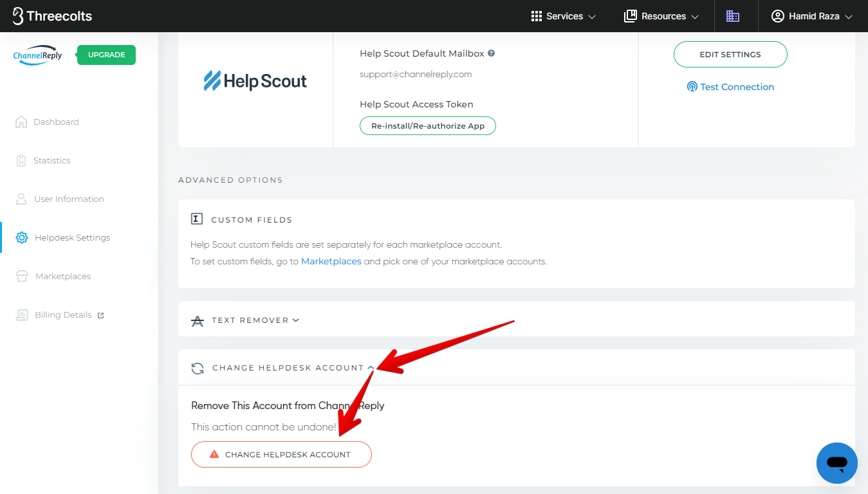The width and height of the screenshot is (868, 494).
Task: Click the ADVANCED OPTIONS heading text
Action: [230, 179]
